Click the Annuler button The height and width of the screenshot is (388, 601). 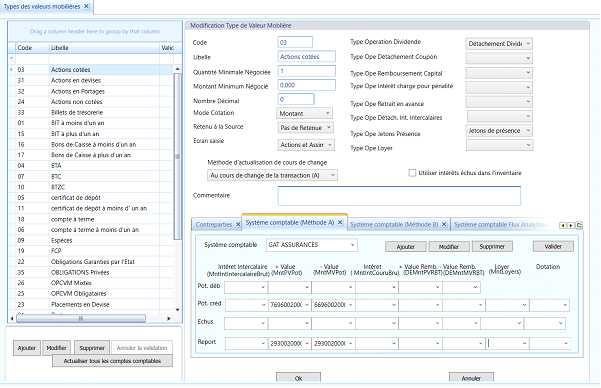pyautogui.click(x=471, y=378)
